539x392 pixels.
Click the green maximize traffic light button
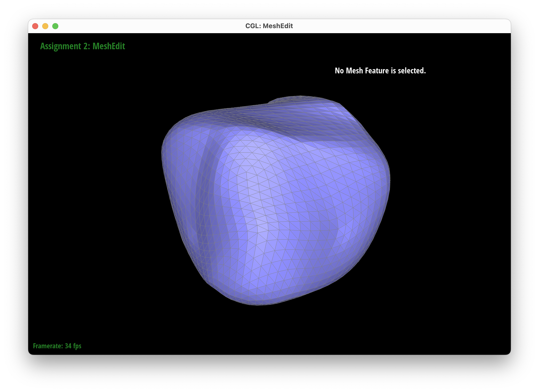55,26
